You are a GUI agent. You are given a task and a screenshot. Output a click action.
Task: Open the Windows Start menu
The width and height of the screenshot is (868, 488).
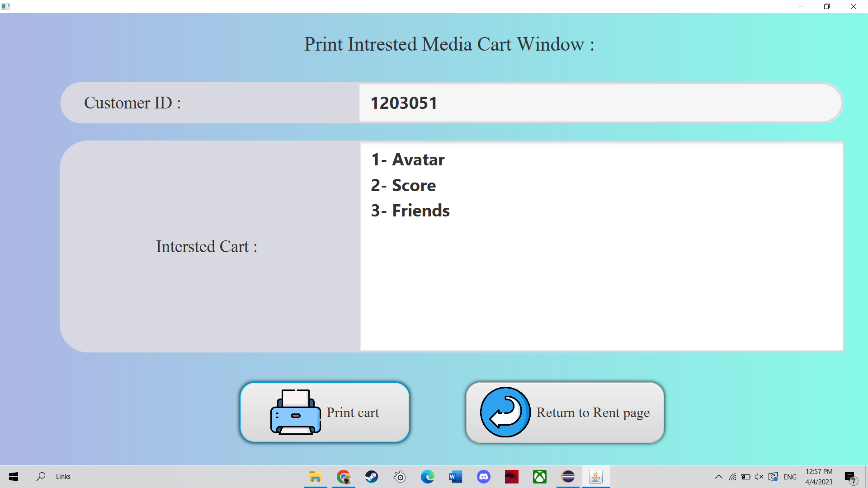14,477
